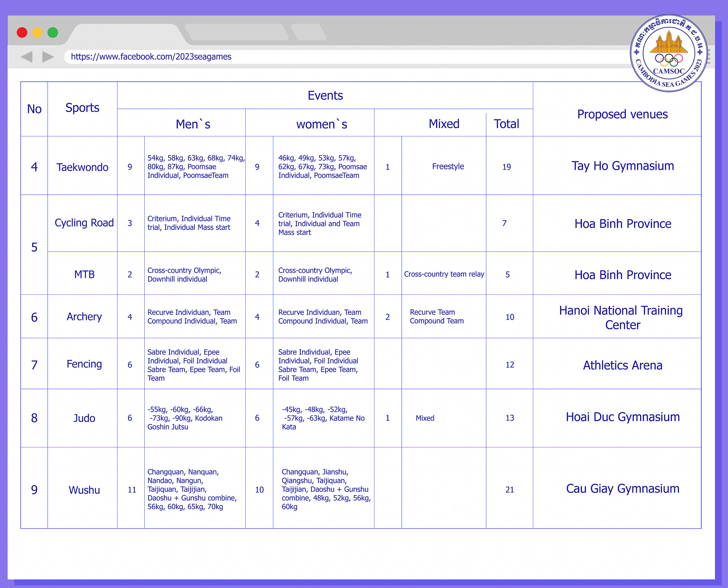Click Archery total 10

click(510, 317)
